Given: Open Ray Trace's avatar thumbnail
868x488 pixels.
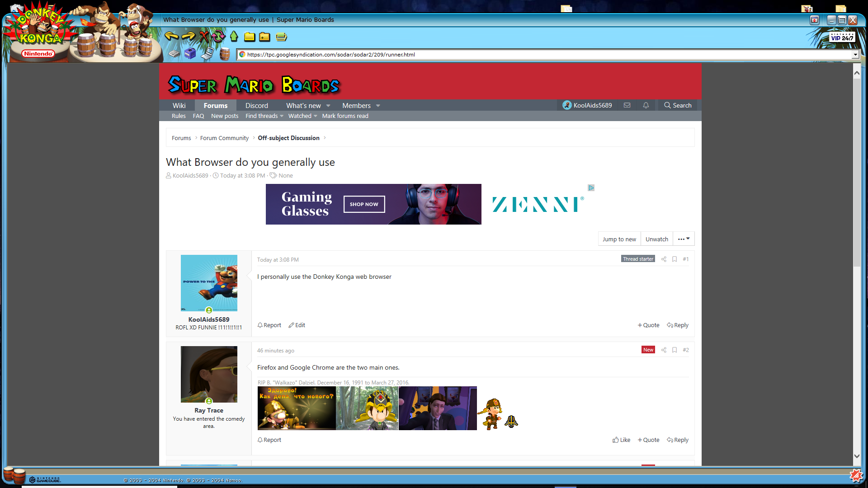Looking at the screenshot, I should (209, 374).
